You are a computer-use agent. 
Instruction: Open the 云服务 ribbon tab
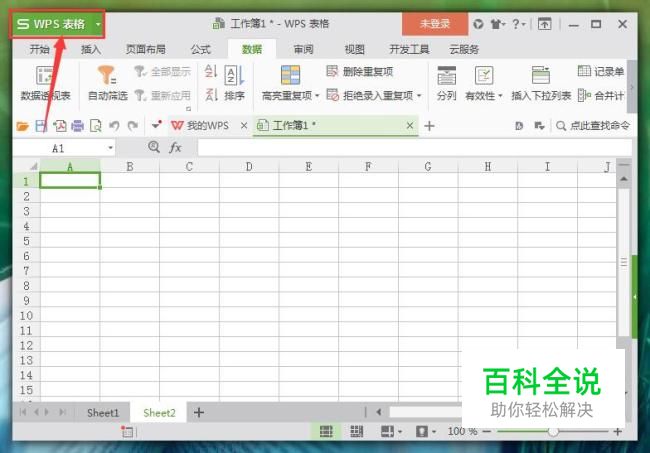pyautogui.click(x=464, y=49)
